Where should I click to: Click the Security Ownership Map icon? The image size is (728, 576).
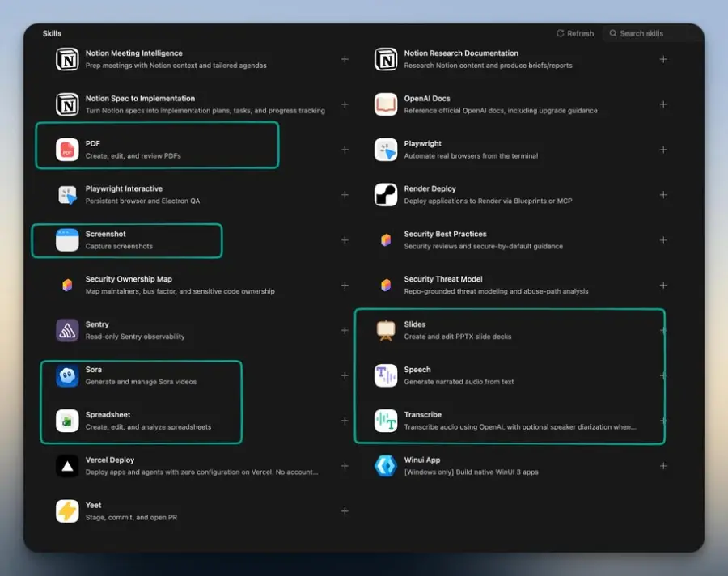(67, 285)
